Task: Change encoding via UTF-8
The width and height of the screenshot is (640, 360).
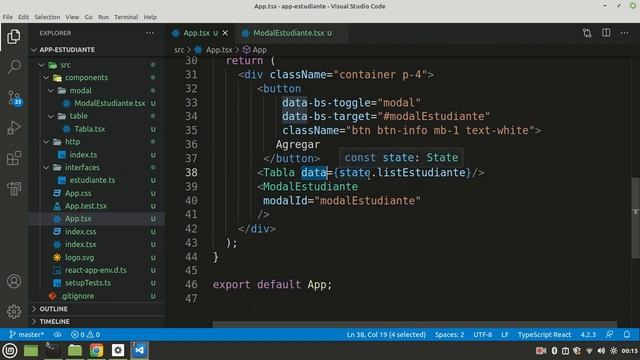Action: click(482, 335)
